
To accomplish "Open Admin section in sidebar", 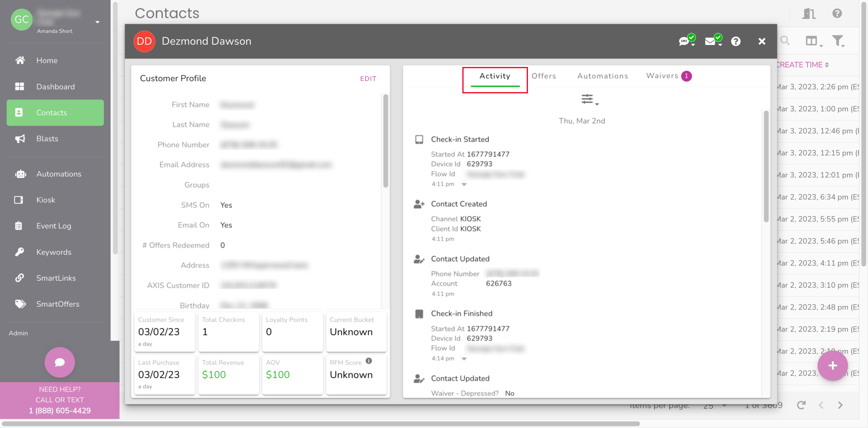I will pyautogui.click(x=19, y=333).
